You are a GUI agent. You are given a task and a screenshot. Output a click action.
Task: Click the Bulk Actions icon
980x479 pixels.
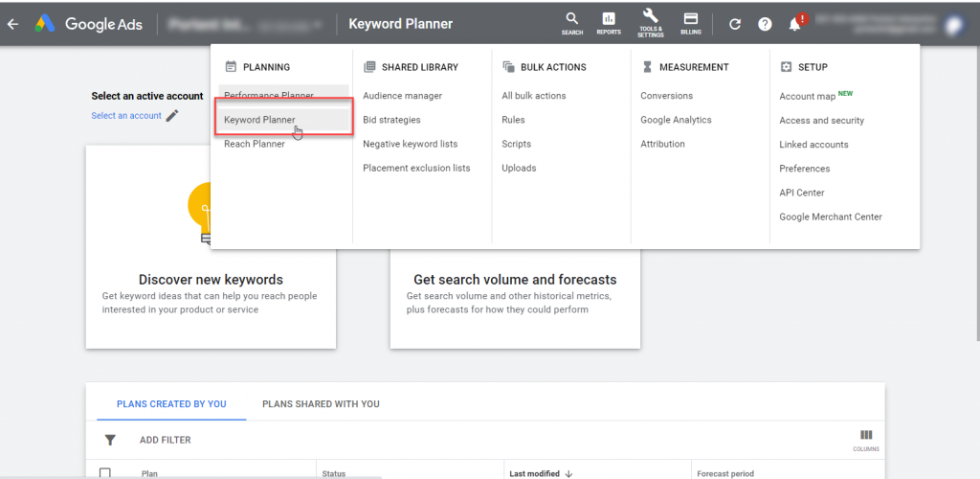[508, 67]
